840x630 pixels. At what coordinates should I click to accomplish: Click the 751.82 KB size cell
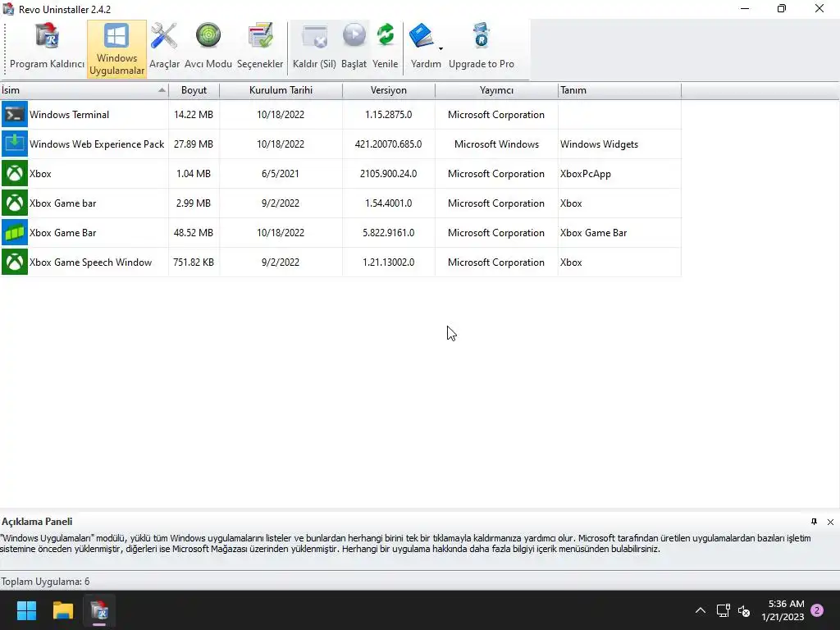pos(194,262)
